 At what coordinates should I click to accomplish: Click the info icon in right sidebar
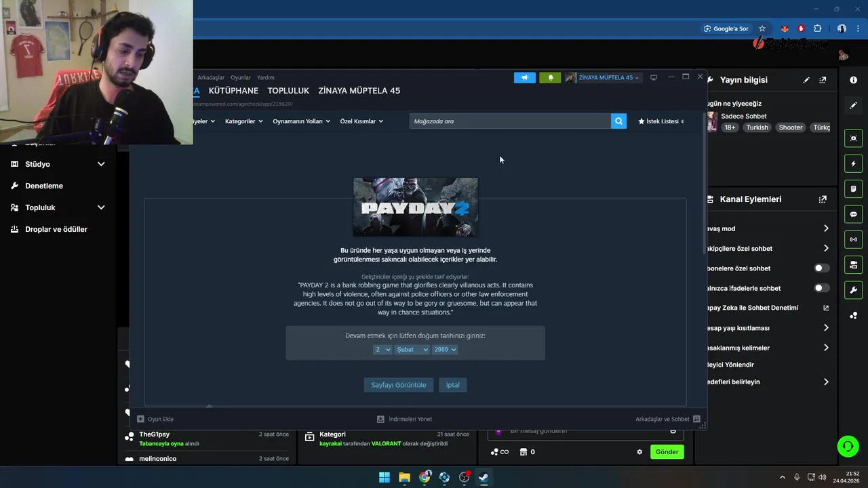[x=853, y=80]
